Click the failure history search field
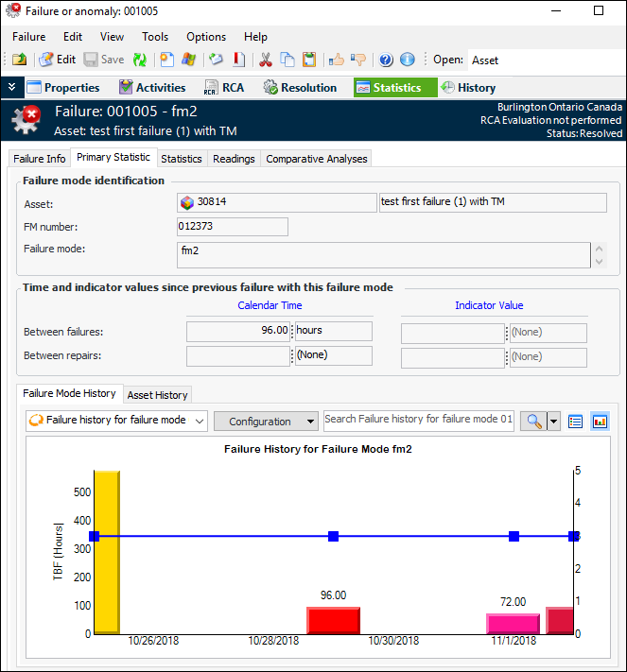Image resolution: width=627 pixels, height=672 pixels. coord(419,420)
